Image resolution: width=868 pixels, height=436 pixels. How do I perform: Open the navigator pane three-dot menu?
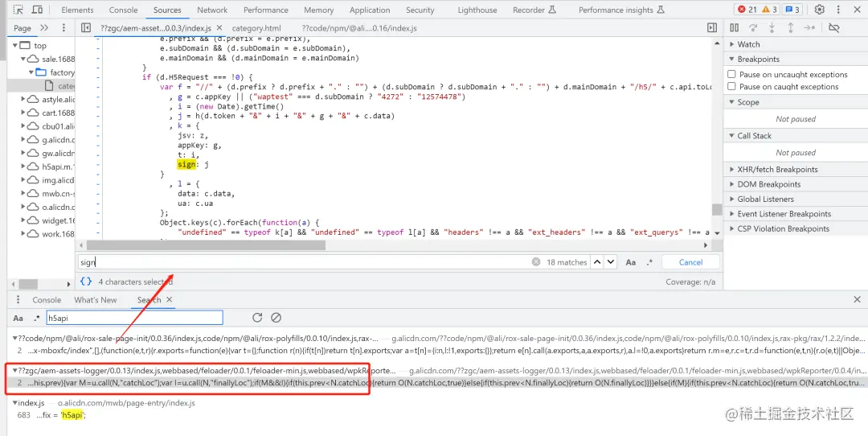click(x=63, y=27)
